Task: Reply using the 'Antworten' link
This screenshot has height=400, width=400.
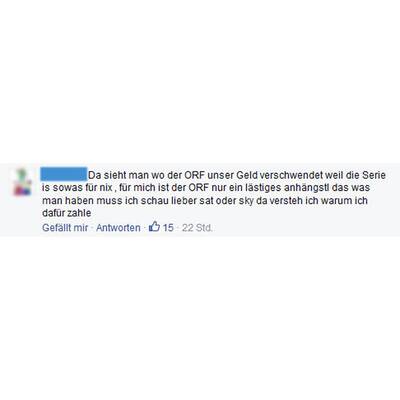Action: 118,228
